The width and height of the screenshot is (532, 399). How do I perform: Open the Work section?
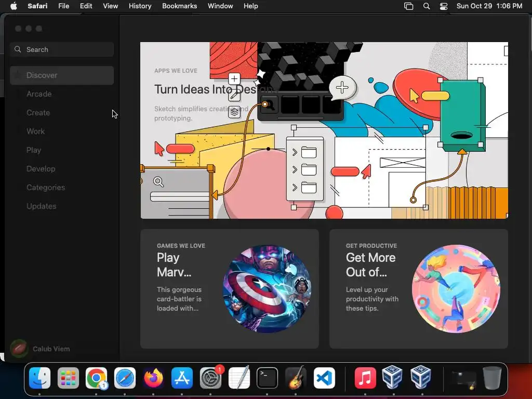click(62, 131)
